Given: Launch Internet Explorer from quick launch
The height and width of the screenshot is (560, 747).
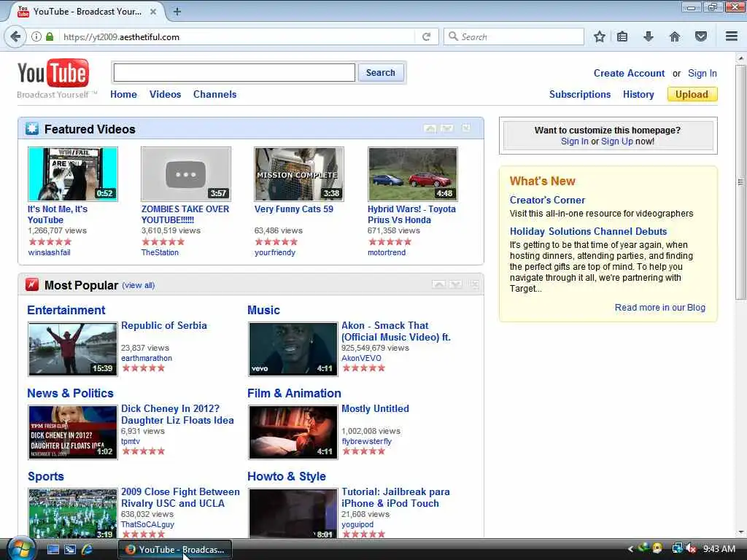Looking at the screenshot, I should pos(87,550).
